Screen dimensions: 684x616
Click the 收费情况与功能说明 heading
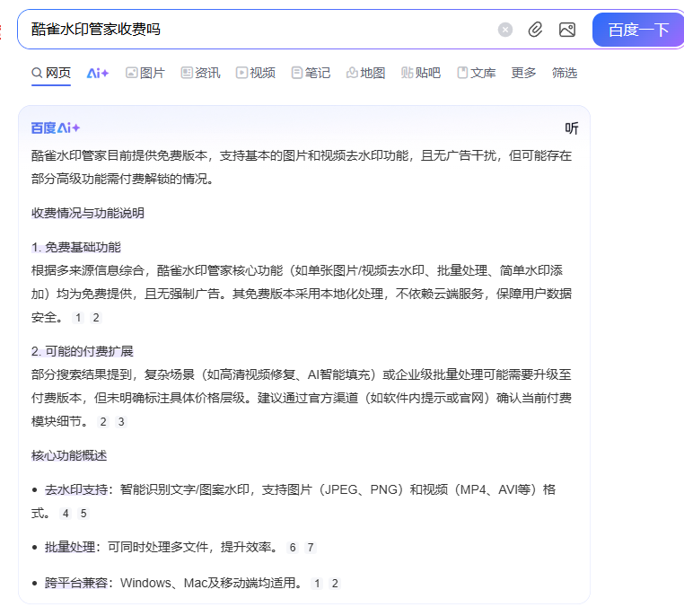[88, 213]
